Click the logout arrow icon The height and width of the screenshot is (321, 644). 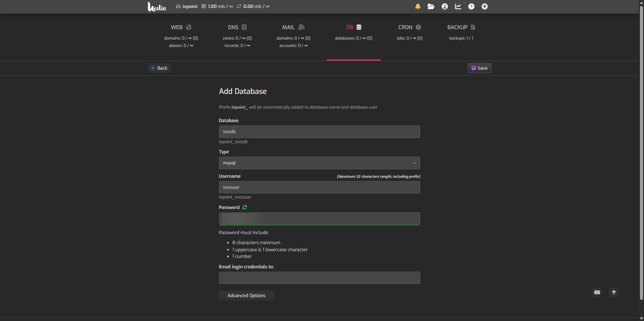tap(485, 6)
